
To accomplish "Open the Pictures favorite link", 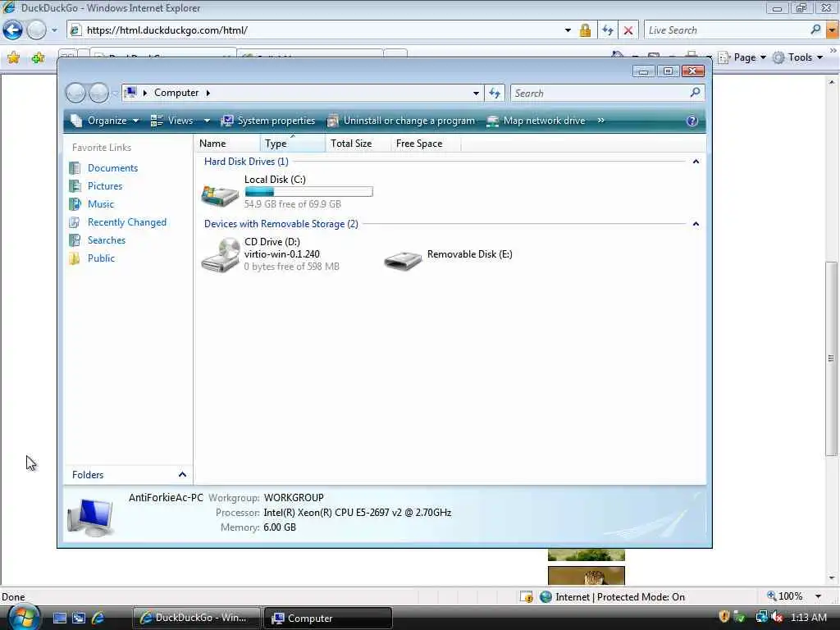I will point(105,186).
